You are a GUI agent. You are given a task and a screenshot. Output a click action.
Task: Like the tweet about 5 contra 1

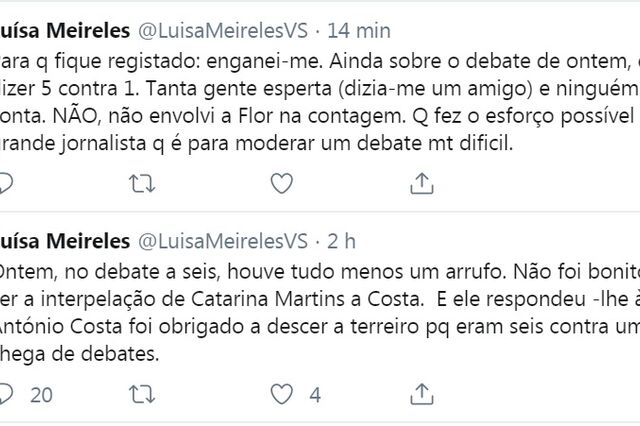click(x=282, y=183)
